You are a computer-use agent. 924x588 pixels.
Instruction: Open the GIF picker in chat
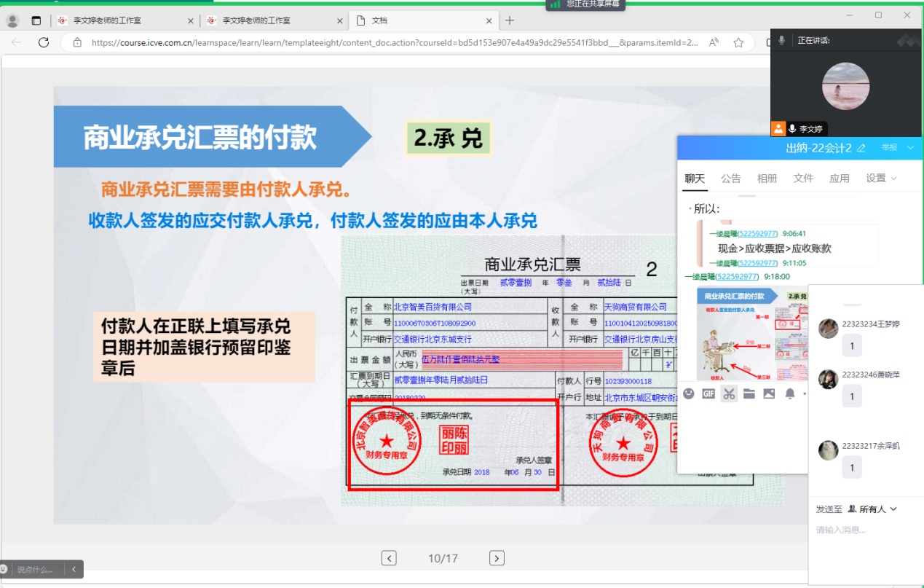click(x=708, y=393)
